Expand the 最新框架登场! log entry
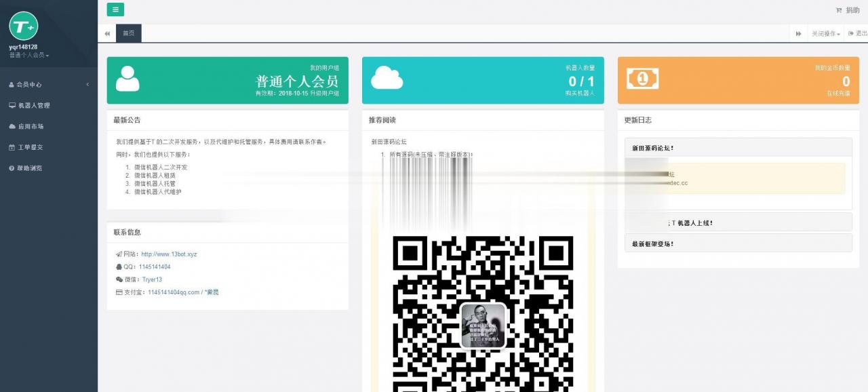 738,243
